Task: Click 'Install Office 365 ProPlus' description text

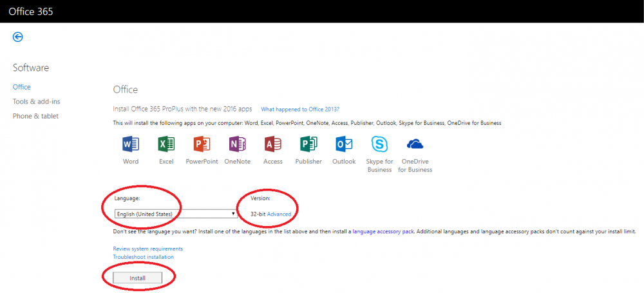Action: coord(182,109)
